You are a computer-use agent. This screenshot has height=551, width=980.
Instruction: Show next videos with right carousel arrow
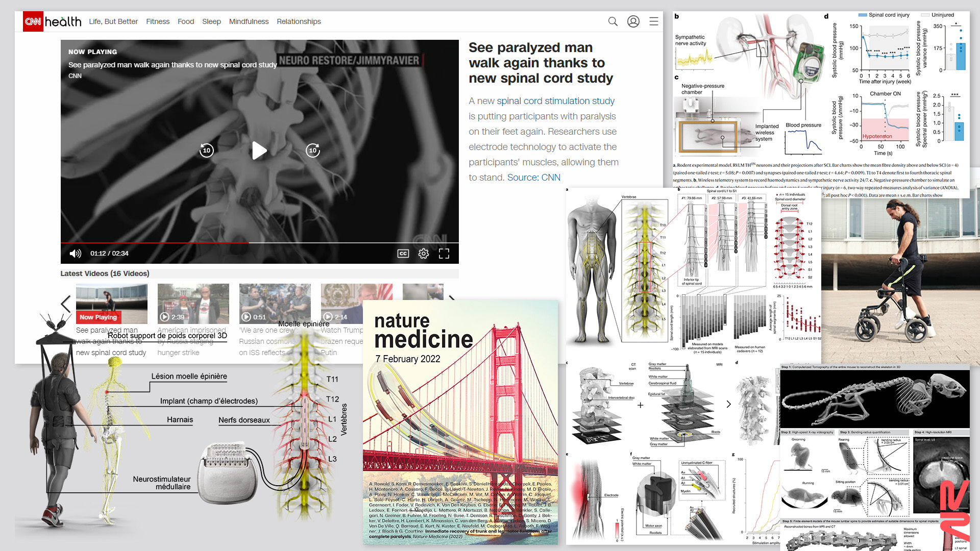coord(451,298)
